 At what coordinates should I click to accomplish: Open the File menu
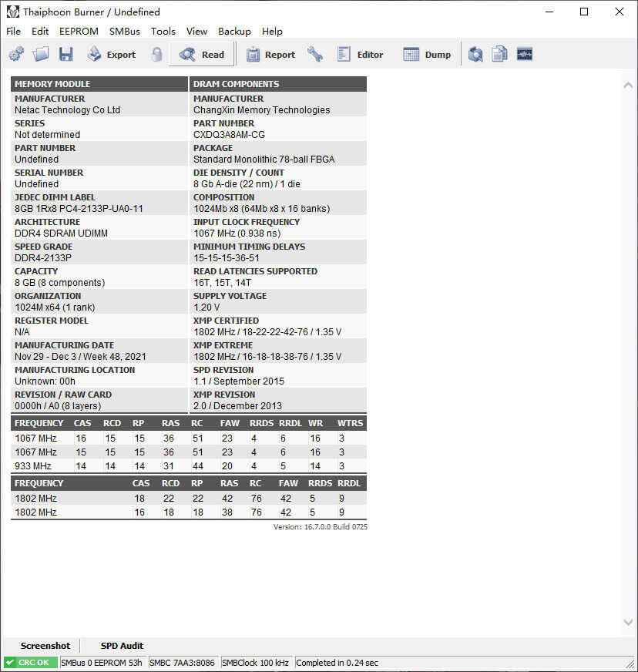[13, 32]
